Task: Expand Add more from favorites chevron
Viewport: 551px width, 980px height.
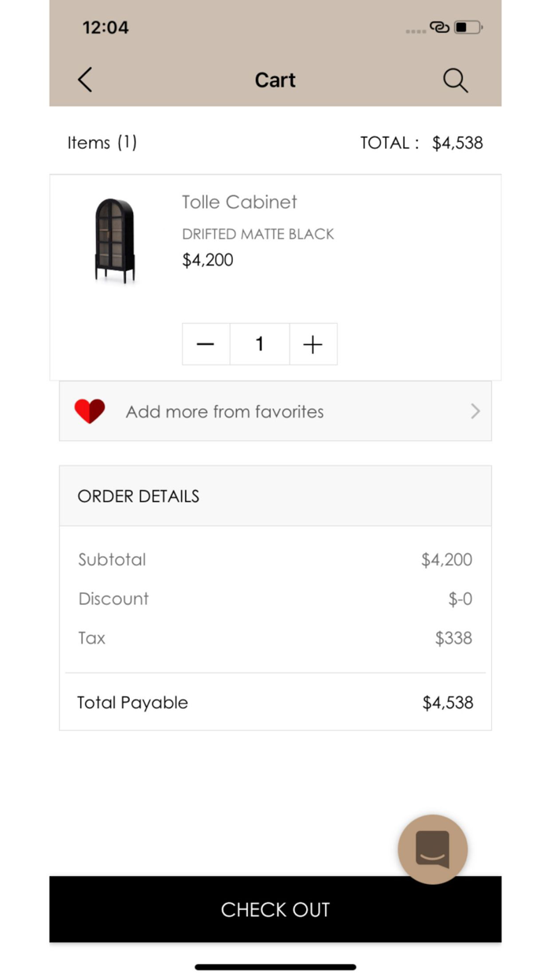Action: point(475,411)
